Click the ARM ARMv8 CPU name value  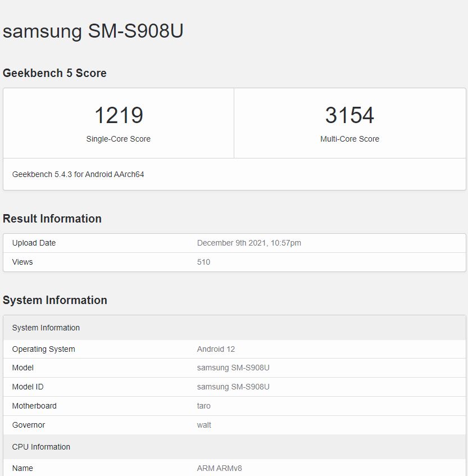(219, 468)
